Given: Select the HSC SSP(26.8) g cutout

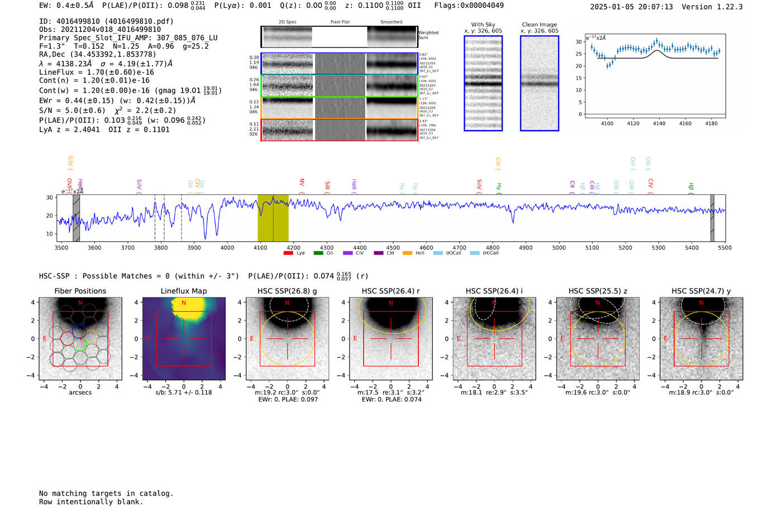Looking at the screenshot, I should point(287,339).
